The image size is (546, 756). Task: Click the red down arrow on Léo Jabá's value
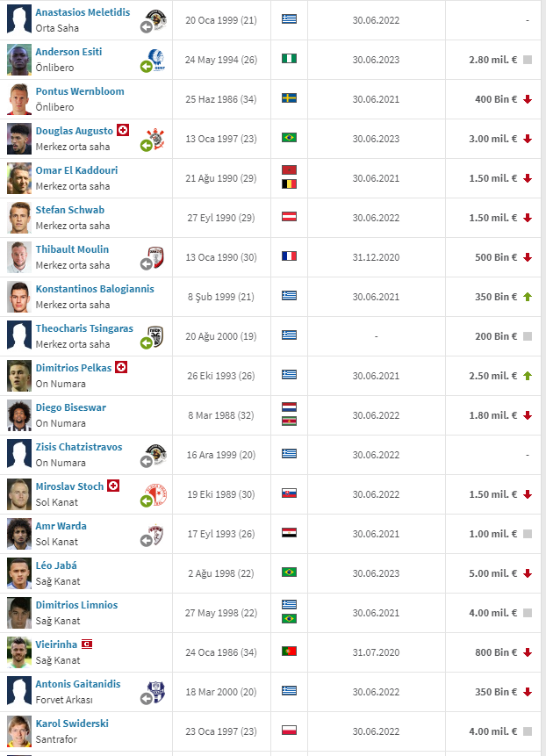tap(528, 573)
